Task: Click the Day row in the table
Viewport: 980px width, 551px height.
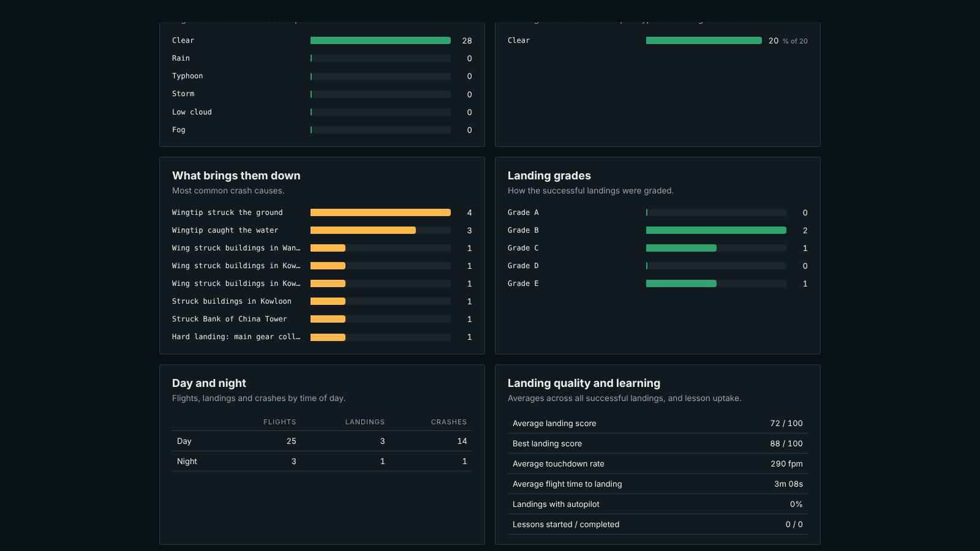Action: click(x=322, y=441)
